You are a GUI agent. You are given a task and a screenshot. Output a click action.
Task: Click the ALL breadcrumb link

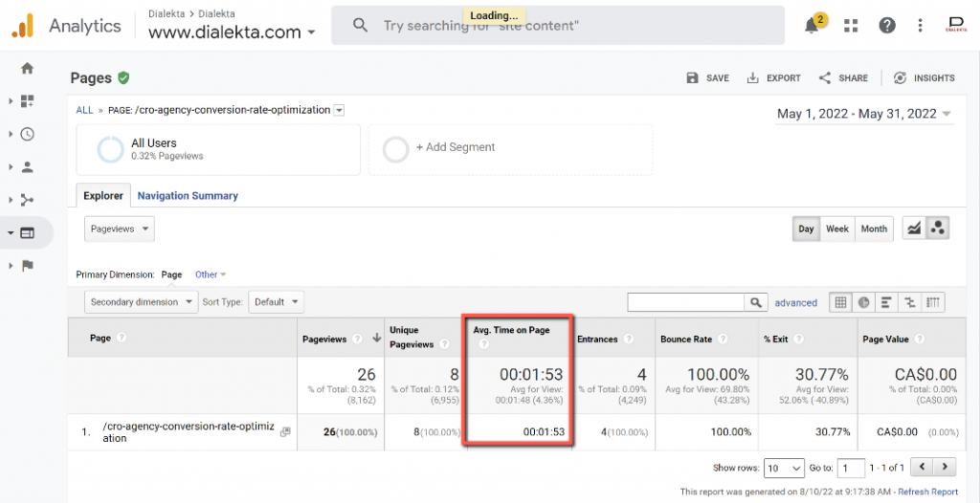[84, 110]
